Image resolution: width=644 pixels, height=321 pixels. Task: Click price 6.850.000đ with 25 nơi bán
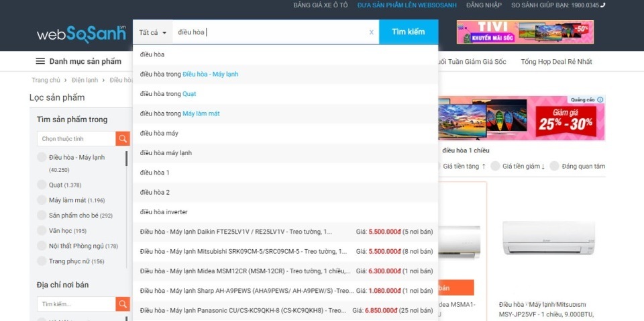pyautogui.click(x=381, y=310)
